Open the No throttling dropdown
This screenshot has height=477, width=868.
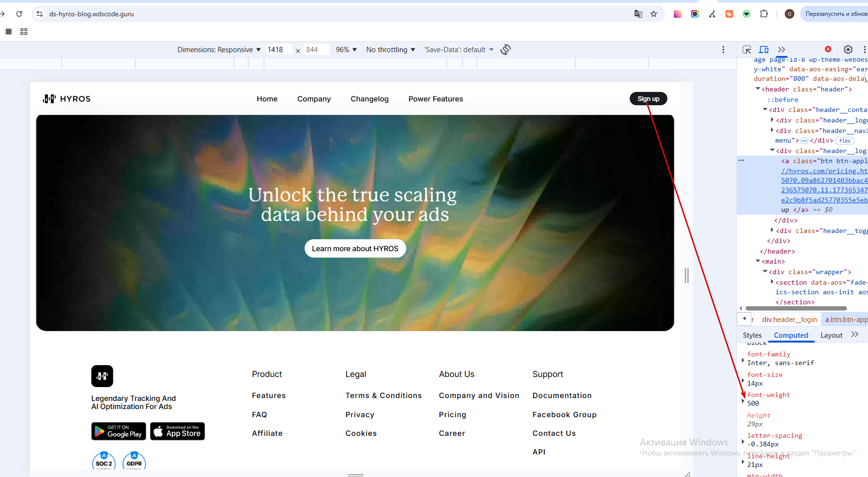tap(391, 50)
